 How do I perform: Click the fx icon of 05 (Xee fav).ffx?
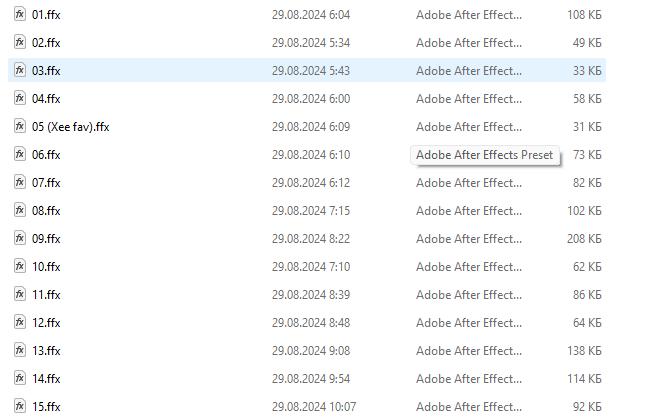[x=20, y=126]
